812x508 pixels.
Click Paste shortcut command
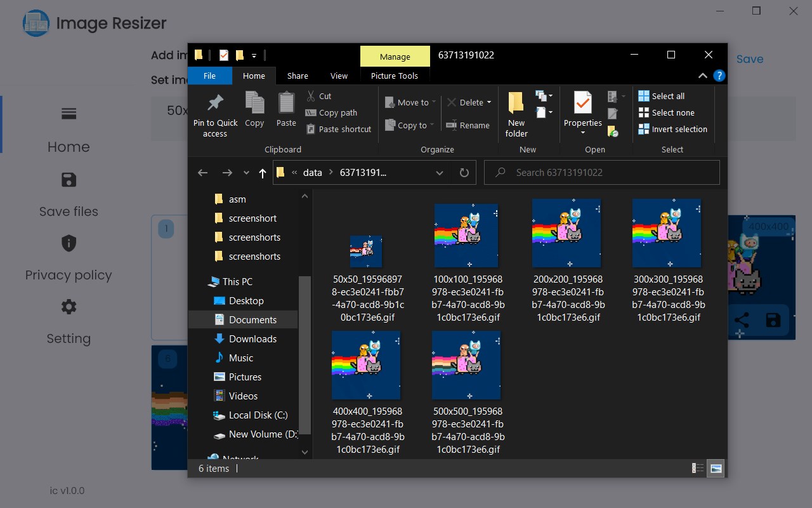[339, 129]
